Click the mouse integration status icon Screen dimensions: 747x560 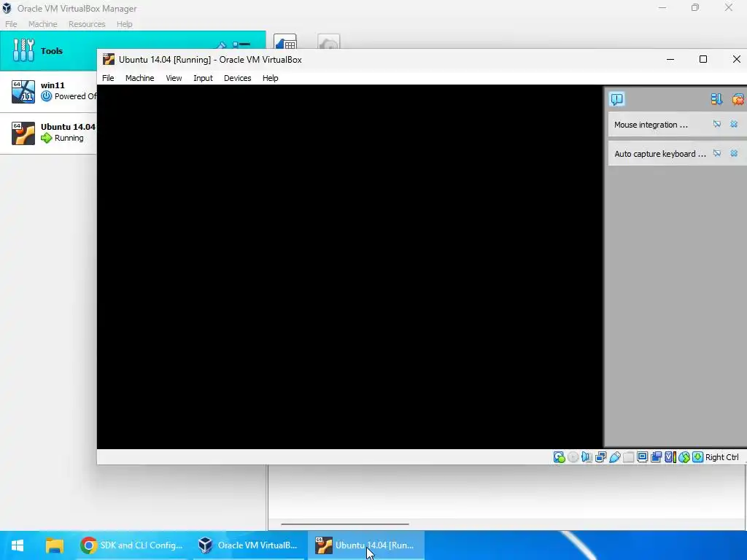[684, 457]
